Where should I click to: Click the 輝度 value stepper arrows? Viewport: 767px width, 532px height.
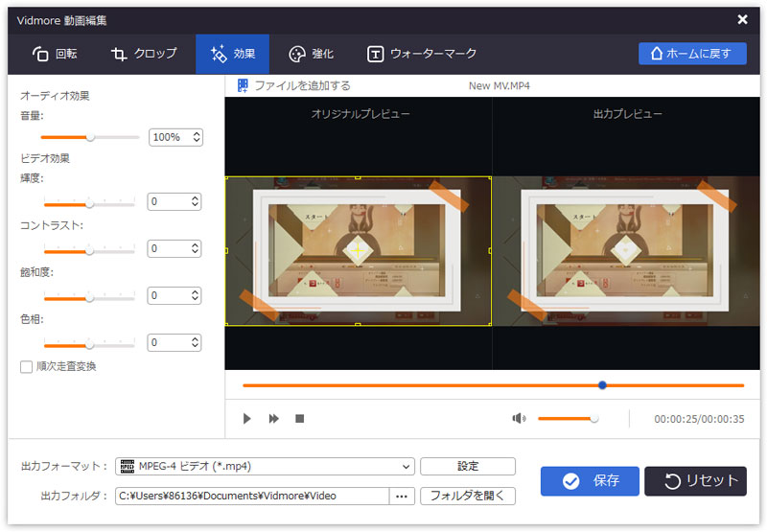(195, 201)
